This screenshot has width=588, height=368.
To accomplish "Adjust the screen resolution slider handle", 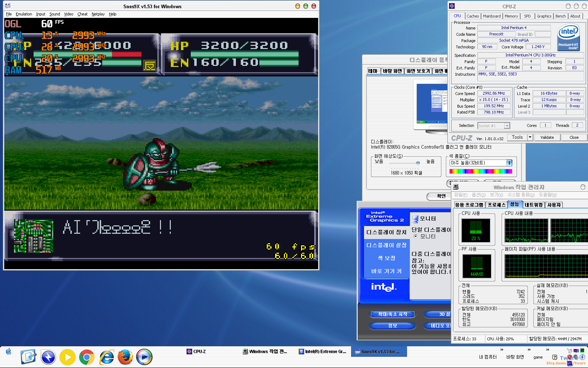I will (418, 163).
